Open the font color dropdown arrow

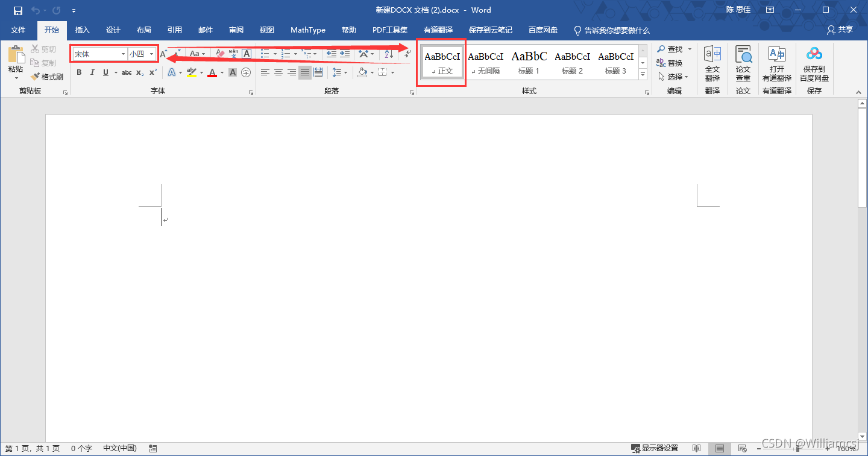[x=222, y=72]
